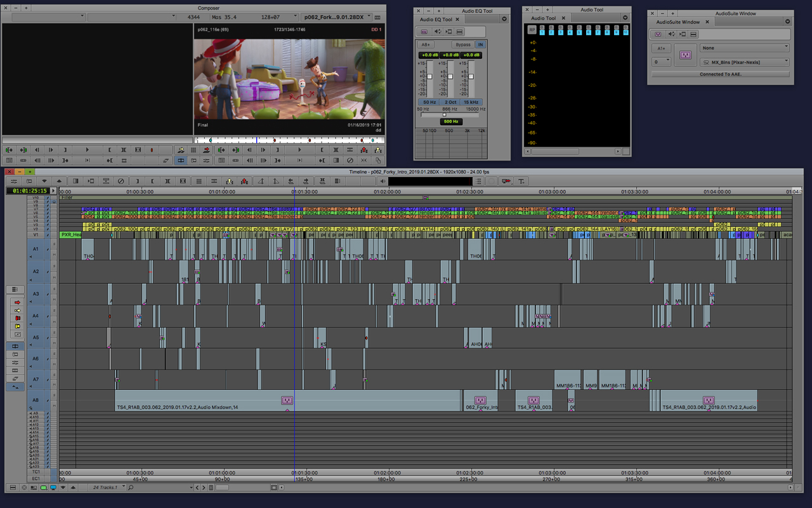Screen dimensions: 812x508
Task: Select the Audio EQ Tool tab
Action: click(x=440, y=19)
